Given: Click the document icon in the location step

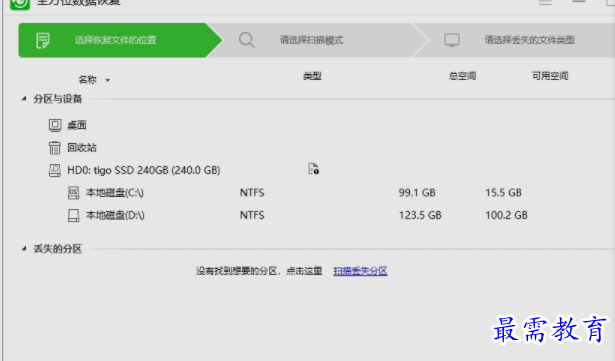Looking at the screenshot, I should click(x=43, y=40).
